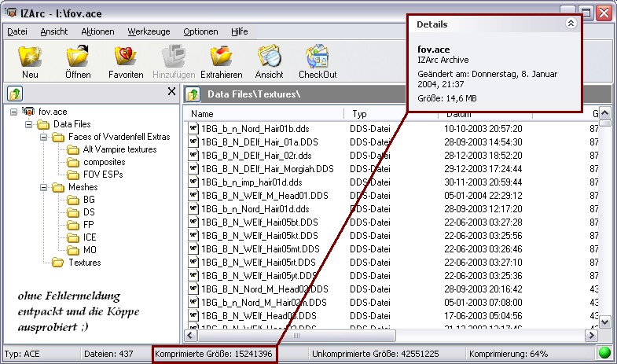Click the CheckOut toolbar icon

tap(317, 61)
